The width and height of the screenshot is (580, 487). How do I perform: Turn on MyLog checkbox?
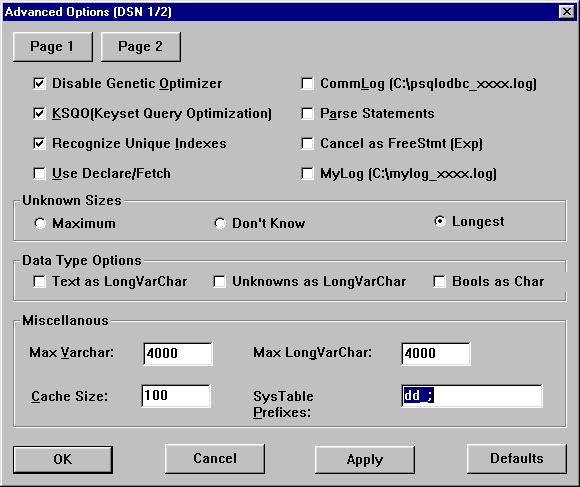pyautogui.click(x=307, y=173)
